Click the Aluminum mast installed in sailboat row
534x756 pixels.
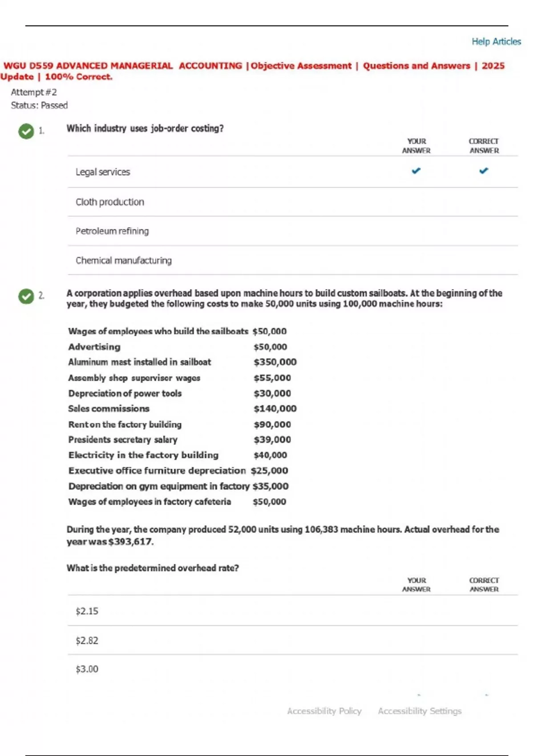tap(140, 362)
